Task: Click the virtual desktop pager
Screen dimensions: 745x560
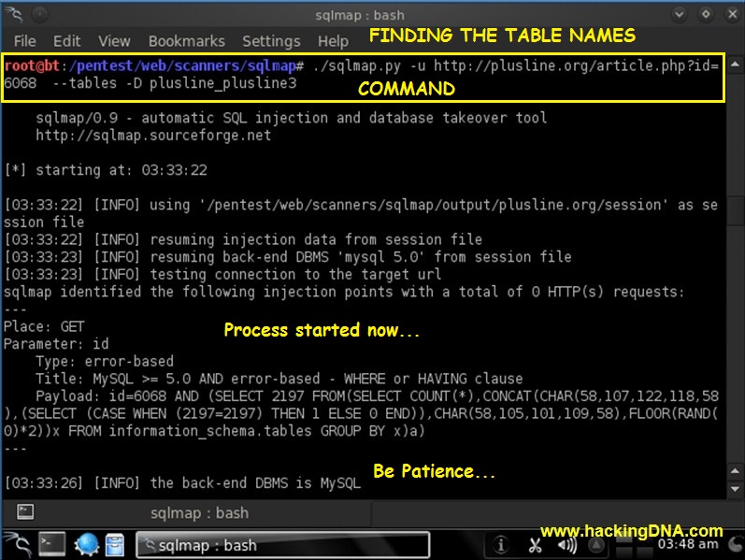Action: (634, 546)
